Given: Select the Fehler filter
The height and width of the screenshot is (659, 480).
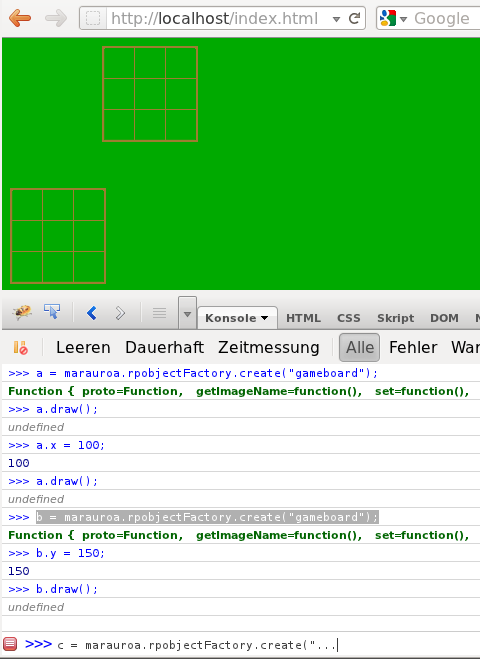Looking at the screenshot, I should point(413,348).
